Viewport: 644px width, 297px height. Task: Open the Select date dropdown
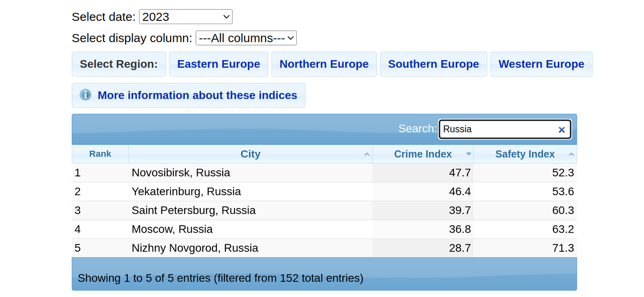click(186, 17)
